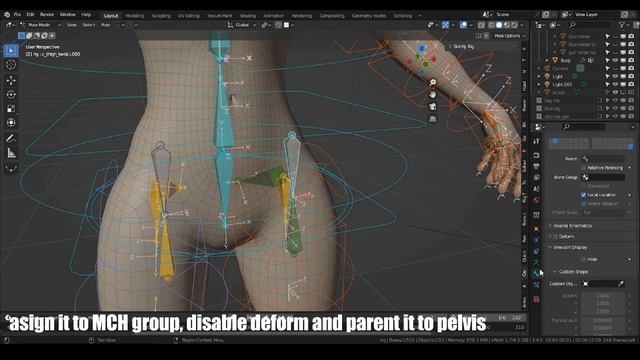
Task: Toggle viewport visibility of Light.001
Action: click(615, 84)
